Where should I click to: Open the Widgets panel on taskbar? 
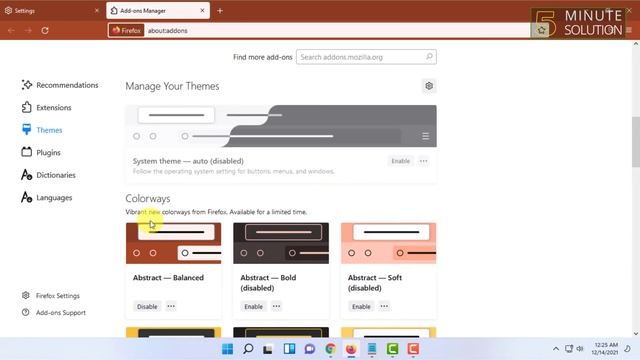pos(289,349)
